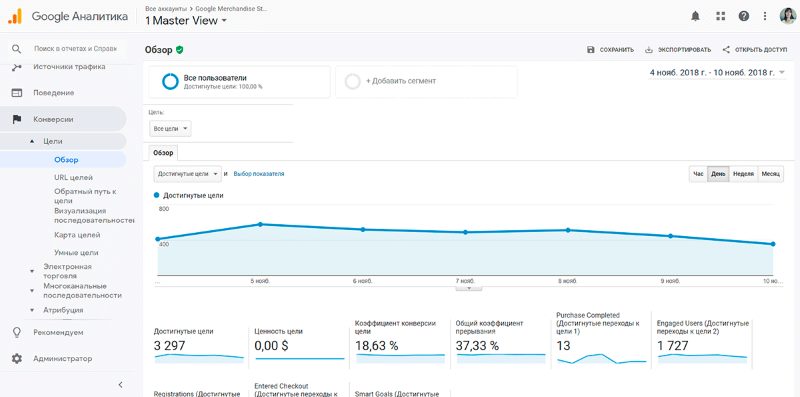Screen dimensions: 800x397
Task: Switch chart to 'Месяц' granularity
Action: [770, 174]
